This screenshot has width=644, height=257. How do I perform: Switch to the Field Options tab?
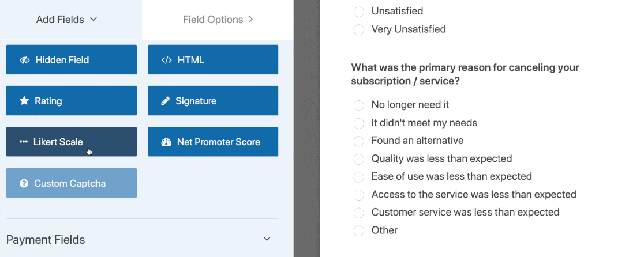click(218, 20)
